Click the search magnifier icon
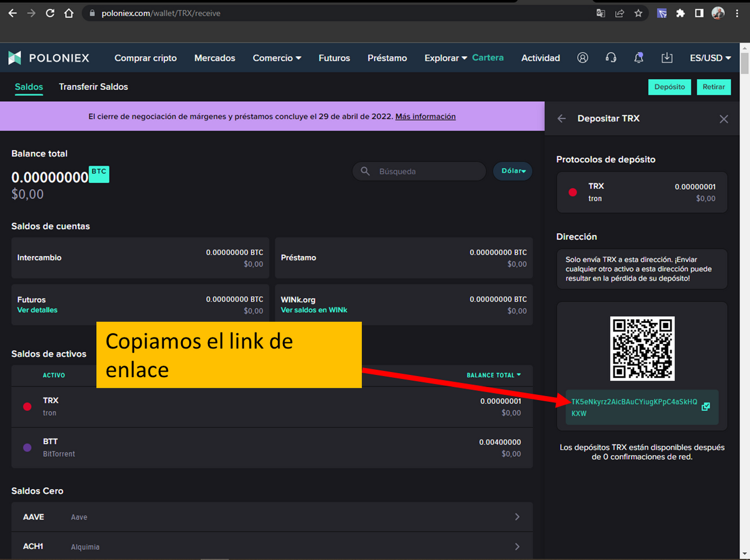750x560 pixels. pyautogui.click(x=365, y=171)
